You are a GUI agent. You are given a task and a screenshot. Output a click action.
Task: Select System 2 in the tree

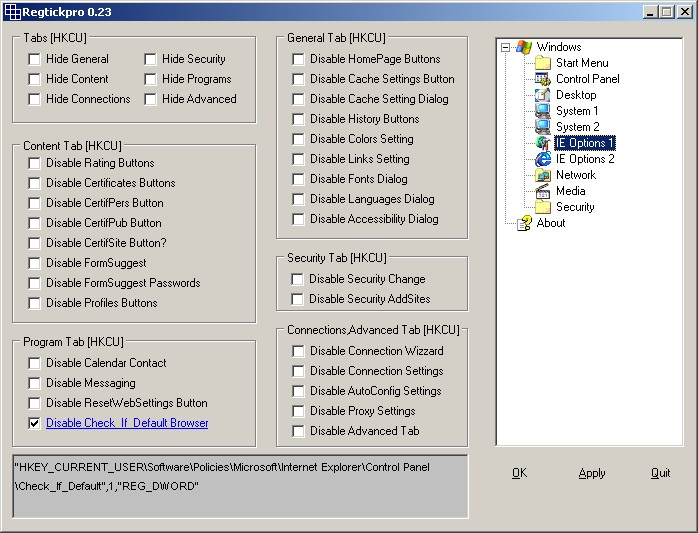pyautogui.click(x=577, y=127)
